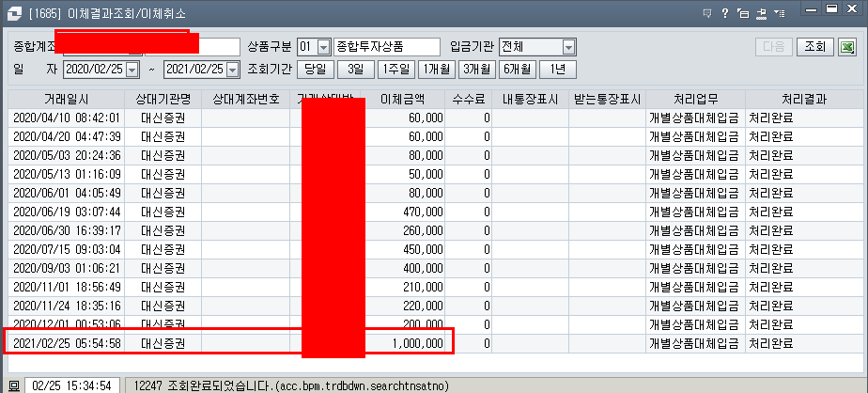This screenshot has height=393, width=868.
Task: Select row dated 2020/04/10 08:42:01
Action: [436, 118]
